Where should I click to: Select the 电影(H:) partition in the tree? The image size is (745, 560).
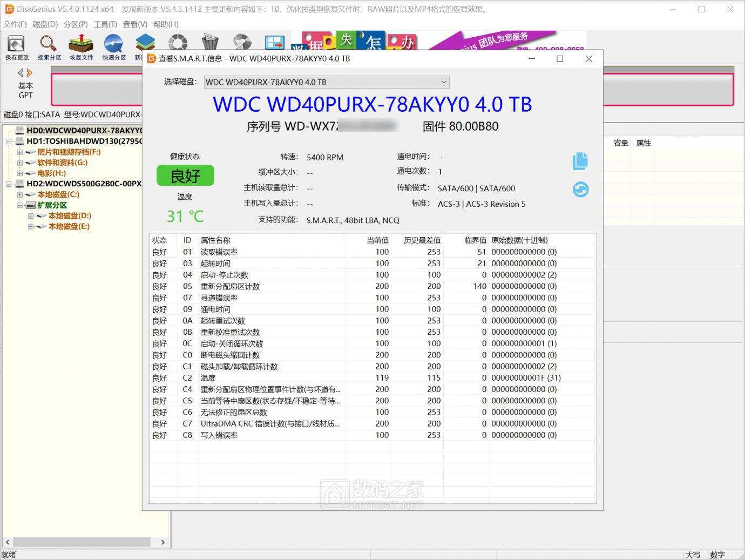pyautogui.click(x=51, y=173)
